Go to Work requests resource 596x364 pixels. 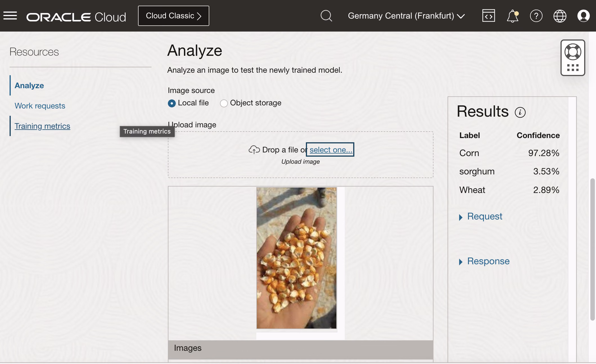(40, 106)
